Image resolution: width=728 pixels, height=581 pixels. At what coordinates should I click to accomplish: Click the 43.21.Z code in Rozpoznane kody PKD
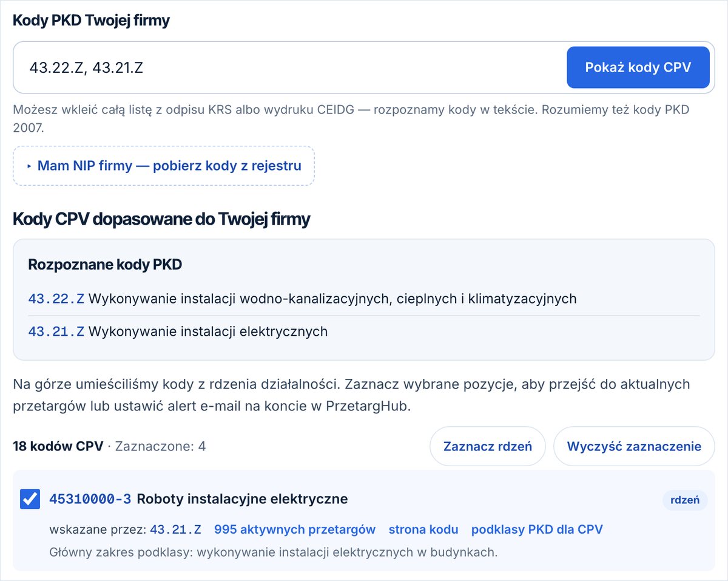pos(56,331)
